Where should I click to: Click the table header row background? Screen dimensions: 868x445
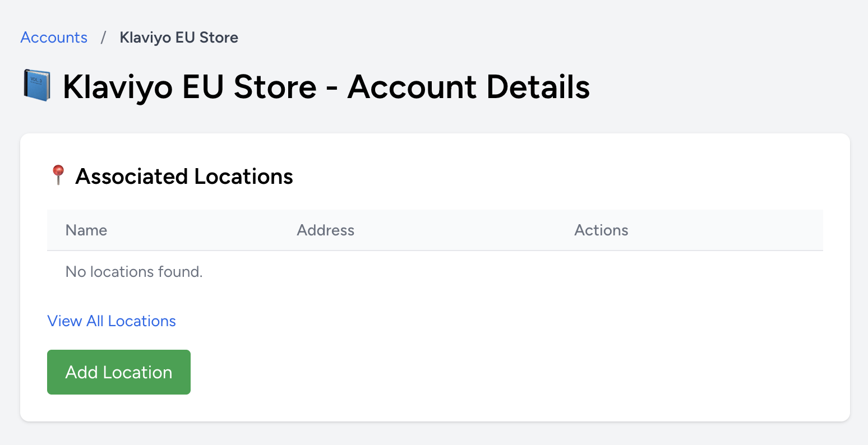click(449, 230)
